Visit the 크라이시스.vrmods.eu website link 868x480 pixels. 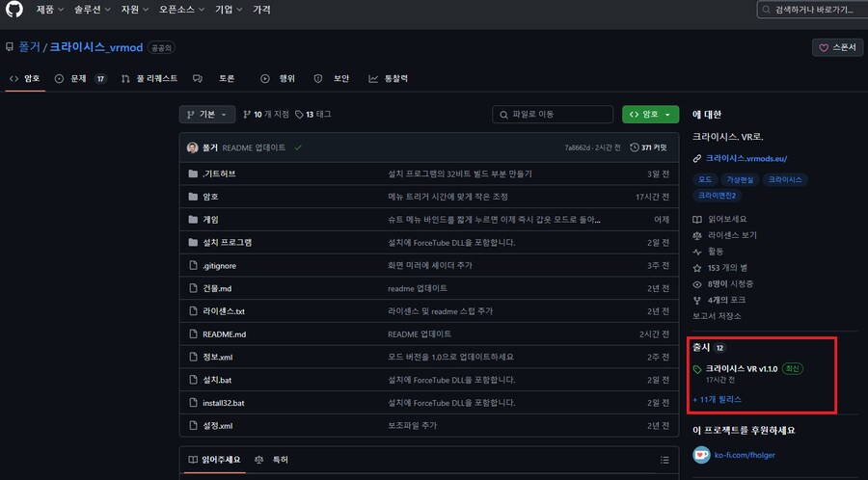[746, 158]
